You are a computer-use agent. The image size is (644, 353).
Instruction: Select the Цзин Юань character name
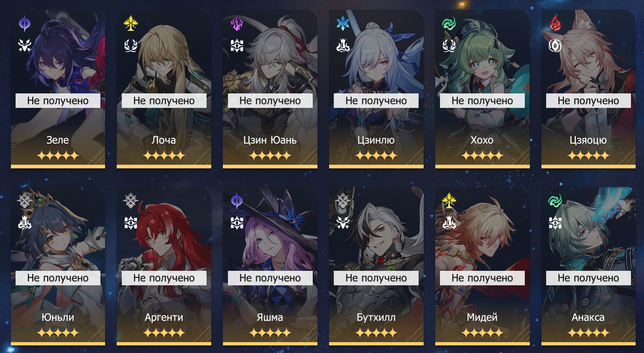click(270, 140)
